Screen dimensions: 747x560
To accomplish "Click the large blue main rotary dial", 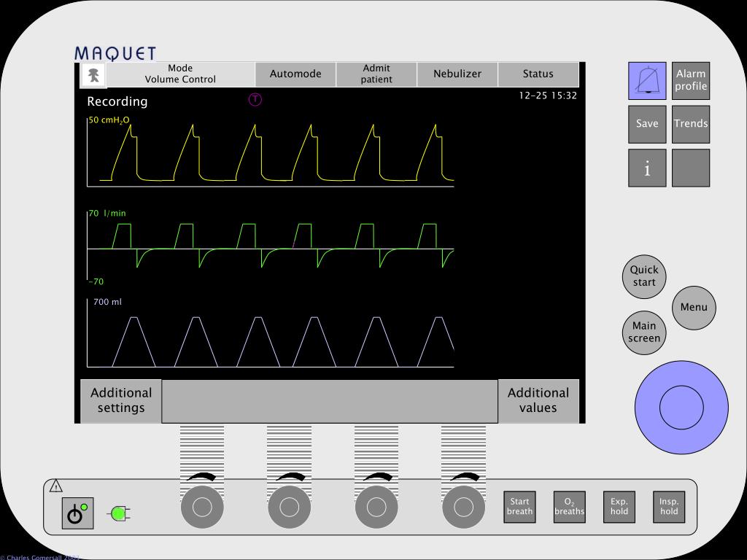I will (681, 407).
